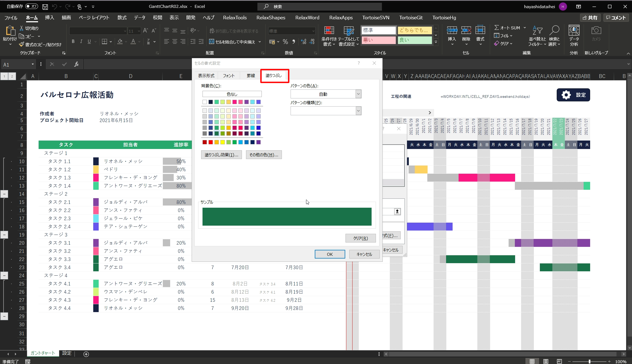Click the Format as Table icon

coord(348,31)
